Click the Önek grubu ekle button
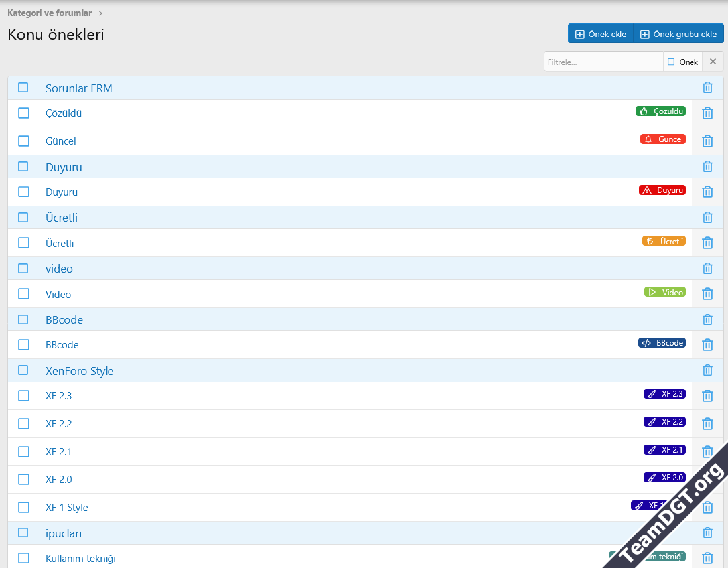 click(x=678, y=34)
